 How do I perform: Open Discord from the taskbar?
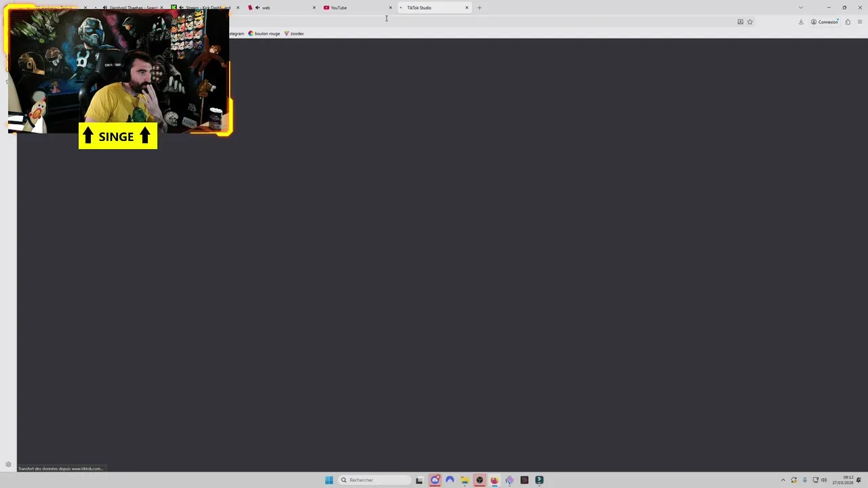pyautogui.click(x=435, y=480)
